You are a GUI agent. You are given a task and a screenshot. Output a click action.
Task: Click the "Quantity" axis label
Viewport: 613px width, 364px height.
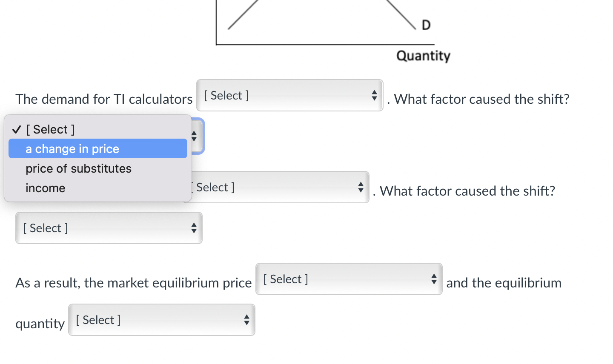[423, 55]
